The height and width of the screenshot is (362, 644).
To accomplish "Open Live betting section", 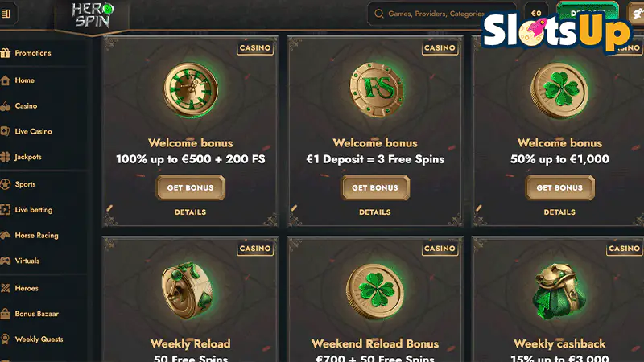I will [34, 210].
